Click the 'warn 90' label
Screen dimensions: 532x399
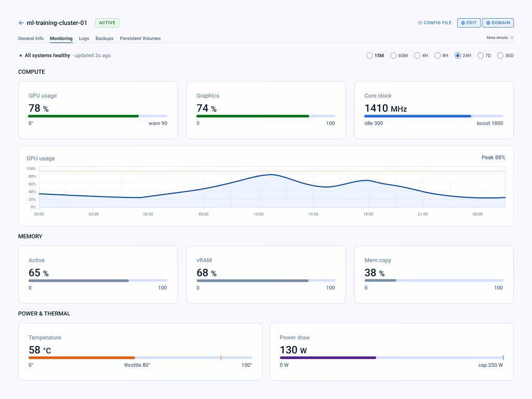coord(158,123)
